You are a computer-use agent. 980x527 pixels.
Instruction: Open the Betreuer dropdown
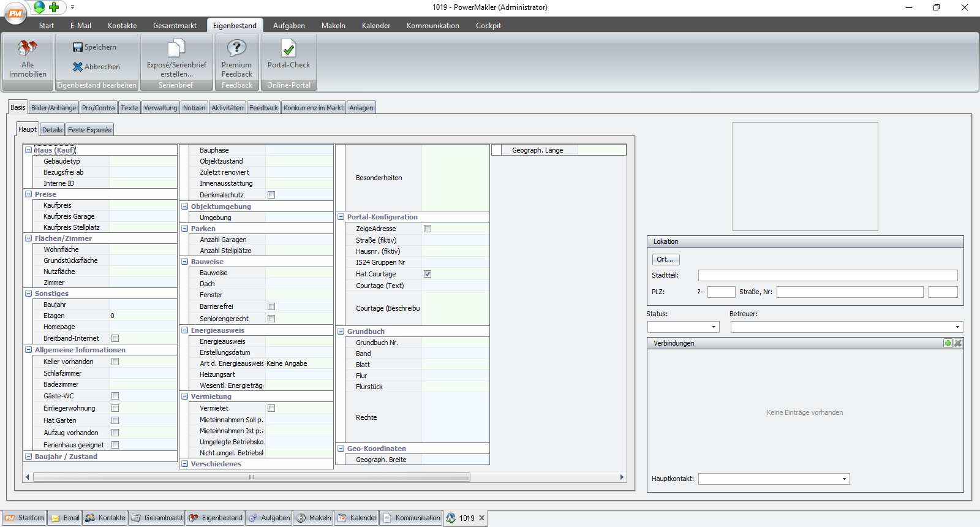point(957,327)
